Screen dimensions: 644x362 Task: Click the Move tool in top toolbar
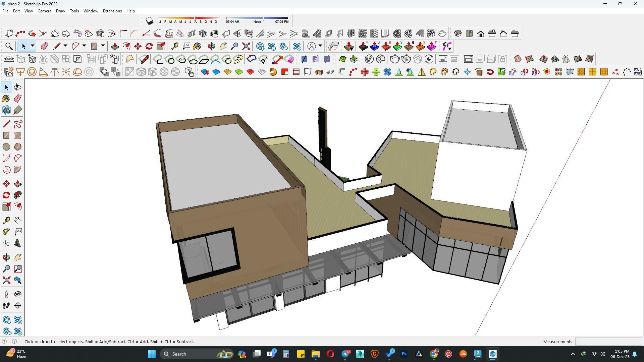point(138,46)
